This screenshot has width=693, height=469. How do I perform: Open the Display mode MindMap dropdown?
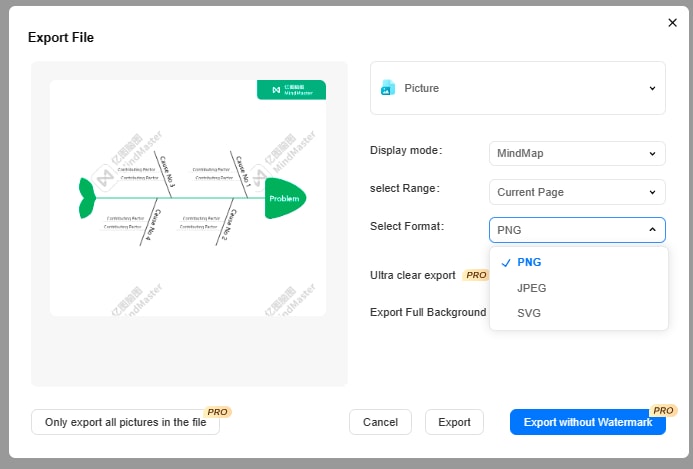[x=577, y=153]
